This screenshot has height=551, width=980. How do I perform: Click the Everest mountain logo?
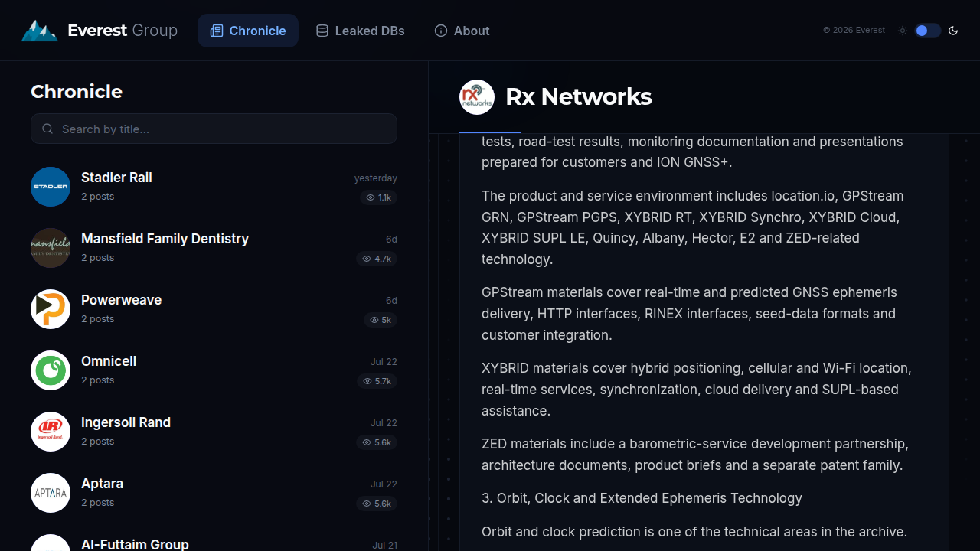(x=40, y=31)
